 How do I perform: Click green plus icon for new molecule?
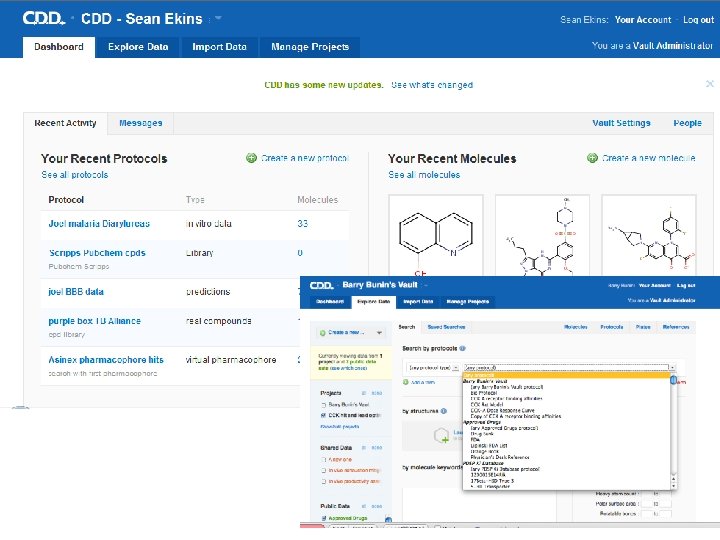[x=592, y=158]
